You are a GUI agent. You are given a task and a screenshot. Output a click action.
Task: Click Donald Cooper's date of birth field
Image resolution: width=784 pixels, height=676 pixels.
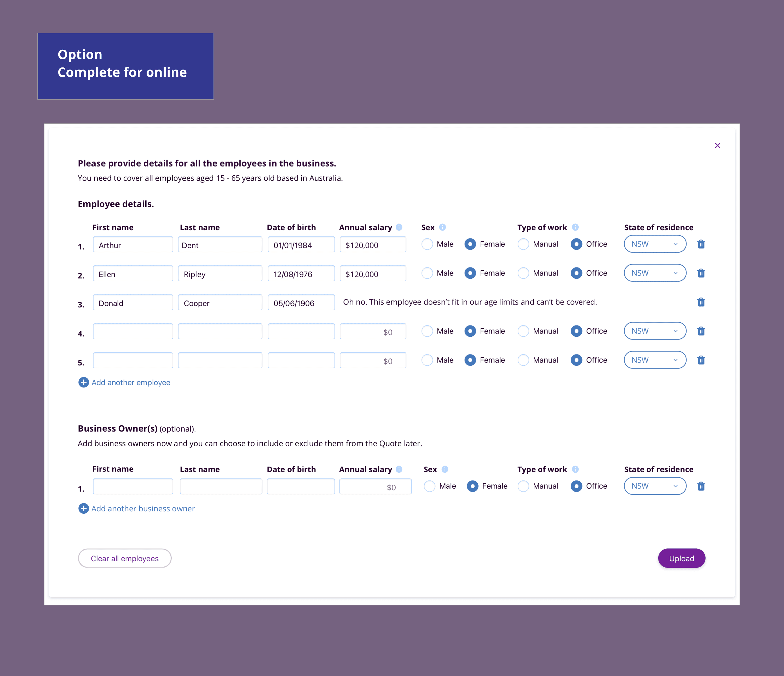[x=301, y=303]
